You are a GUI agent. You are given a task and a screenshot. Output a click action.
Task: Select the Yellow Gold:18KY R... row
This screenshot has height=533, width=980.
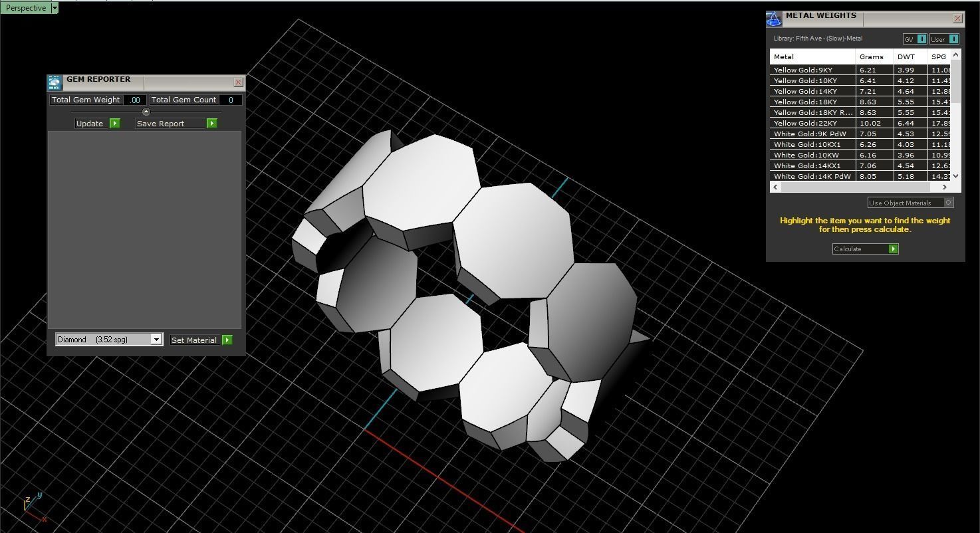coord(861,112)
